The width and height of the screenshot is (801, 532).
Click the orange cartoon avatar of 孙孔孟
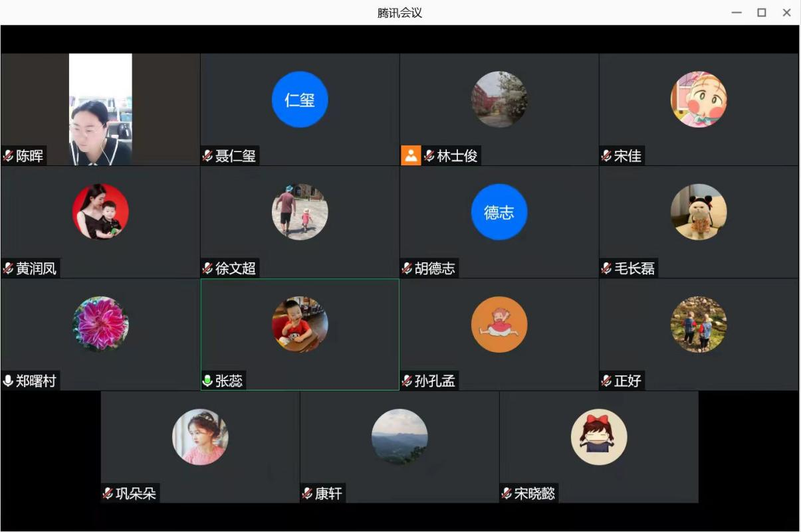[x=499, y=324]
